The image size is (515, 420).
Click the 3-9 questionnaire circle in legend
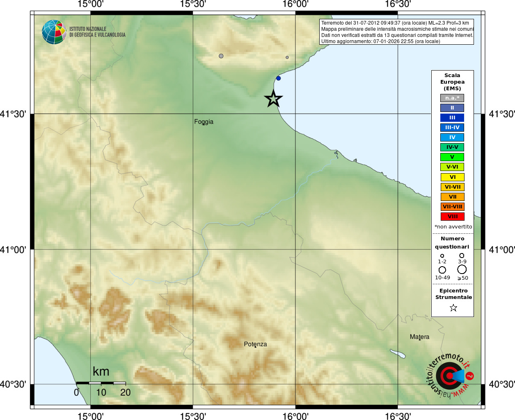[462, 255]
